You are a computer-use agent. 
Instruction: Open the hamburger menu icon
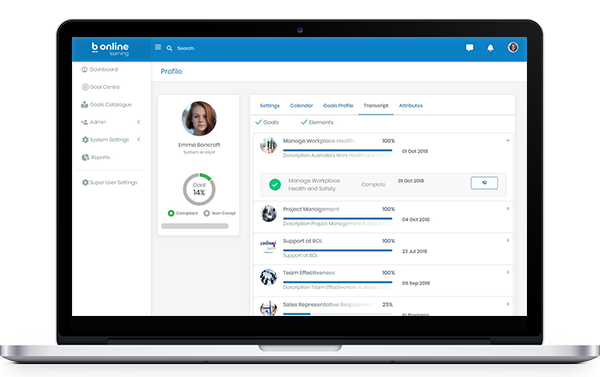(x=158, y=47)
